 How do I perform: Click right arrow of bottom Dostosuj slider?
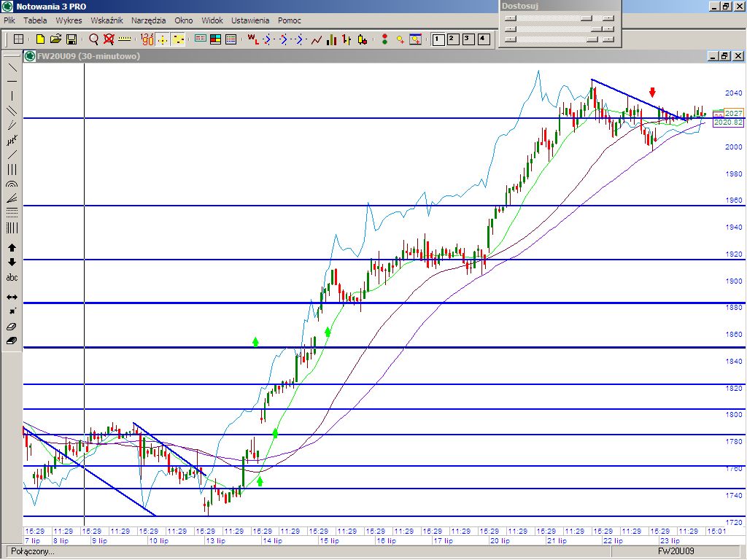[608, 39]
